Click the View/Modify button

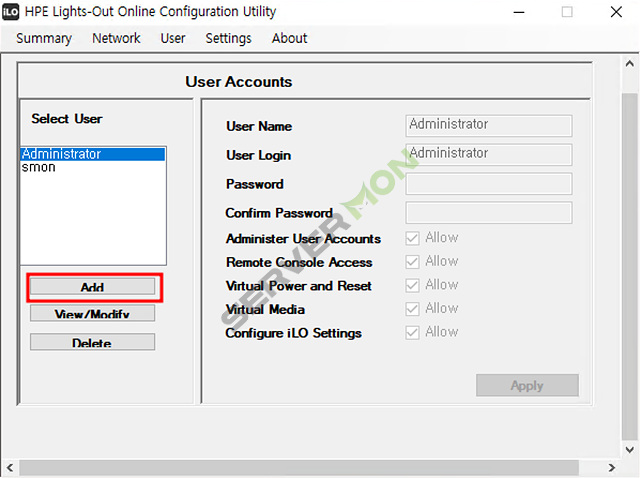(93, 313)
